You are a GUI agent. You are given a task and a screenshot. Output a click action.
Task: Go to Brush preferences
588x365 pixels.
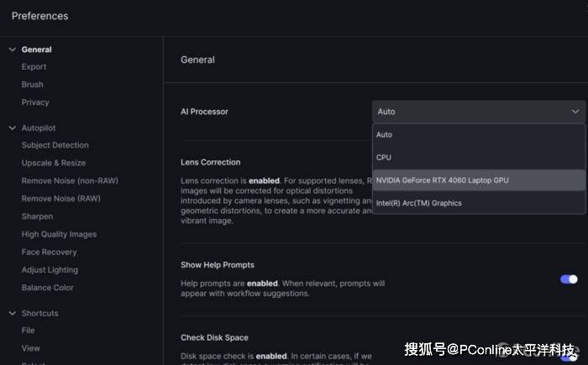[x=32, y=85]
